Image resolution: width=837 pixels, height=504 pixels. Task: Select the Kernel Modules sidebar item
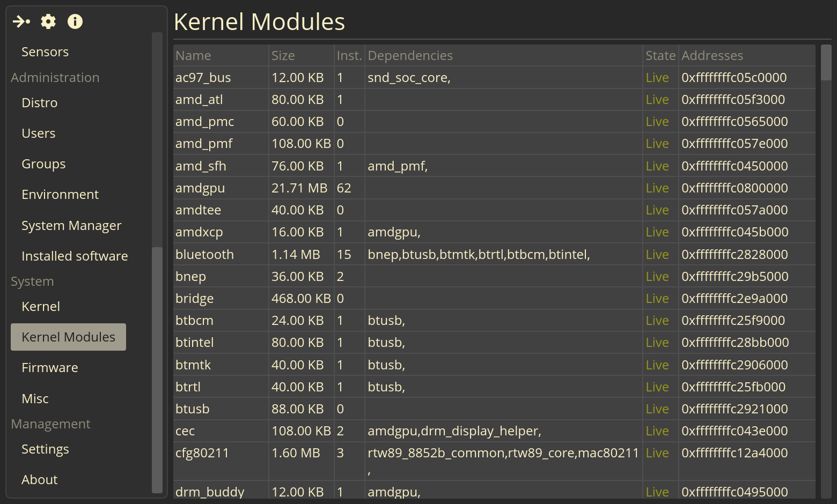68,337
